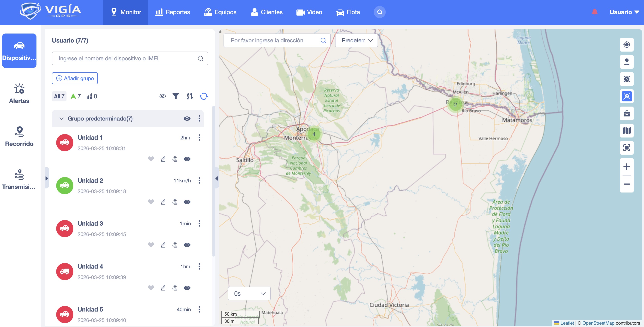Select Dispositivos in the left sidebar

pos(19,50)
